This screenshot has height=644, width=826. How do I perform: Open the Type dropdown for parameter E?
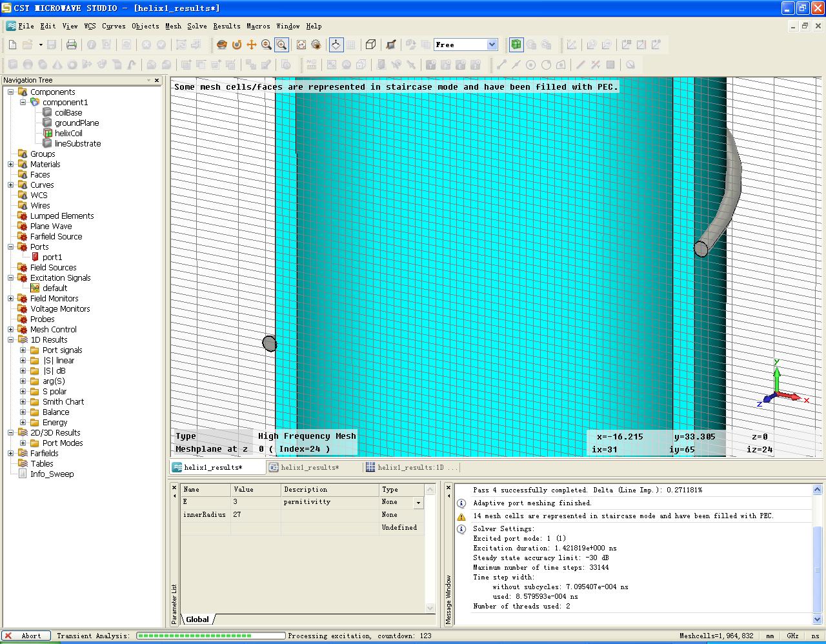coord(418,503)
